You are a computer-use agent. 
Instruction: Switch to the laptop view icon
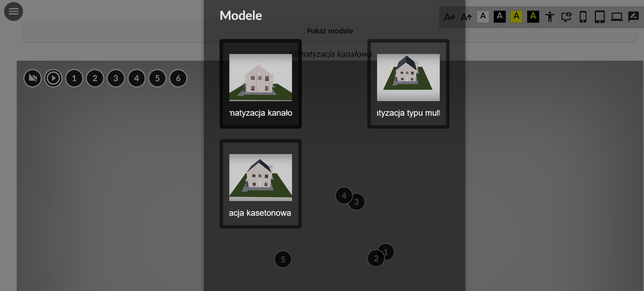(617, 17)
